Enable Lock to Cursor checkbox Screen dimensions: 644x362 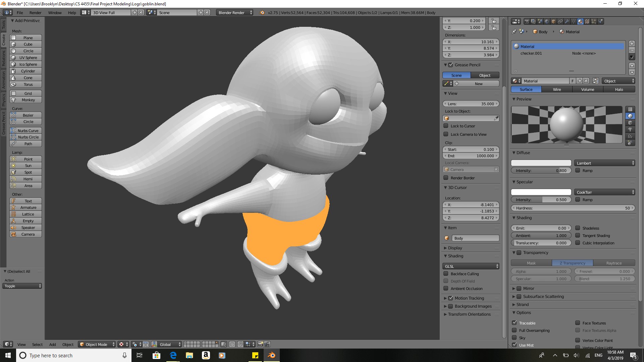coord(446,126)
